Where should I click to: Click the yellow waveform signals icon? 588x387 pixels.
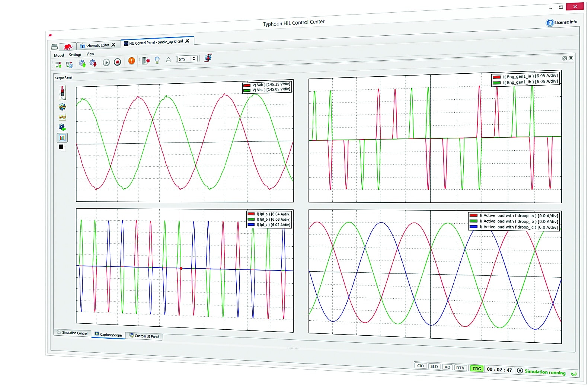point(62,117)
